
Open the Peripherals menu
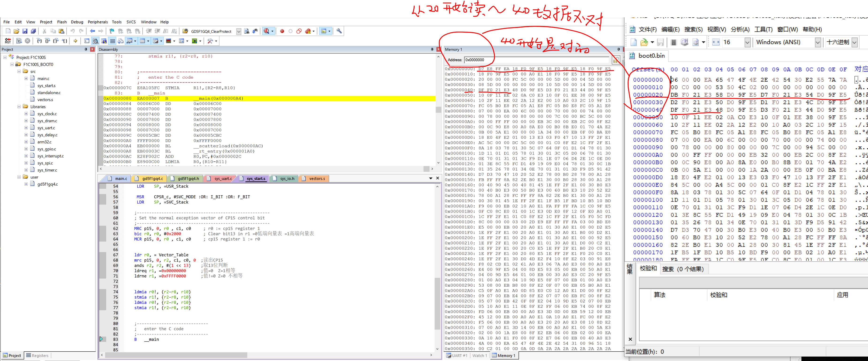coord(98,22)
